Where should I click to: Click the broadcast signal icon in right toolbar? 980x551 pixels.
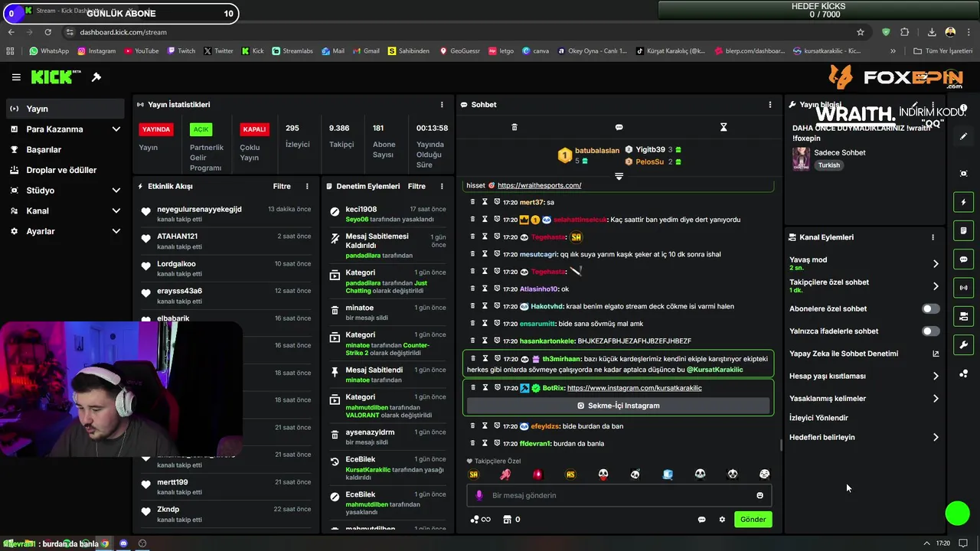(x=963, y=288)
